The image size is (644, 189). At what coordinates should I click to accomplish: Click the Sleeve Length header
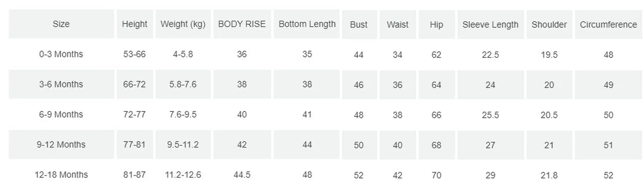[490, 25]
